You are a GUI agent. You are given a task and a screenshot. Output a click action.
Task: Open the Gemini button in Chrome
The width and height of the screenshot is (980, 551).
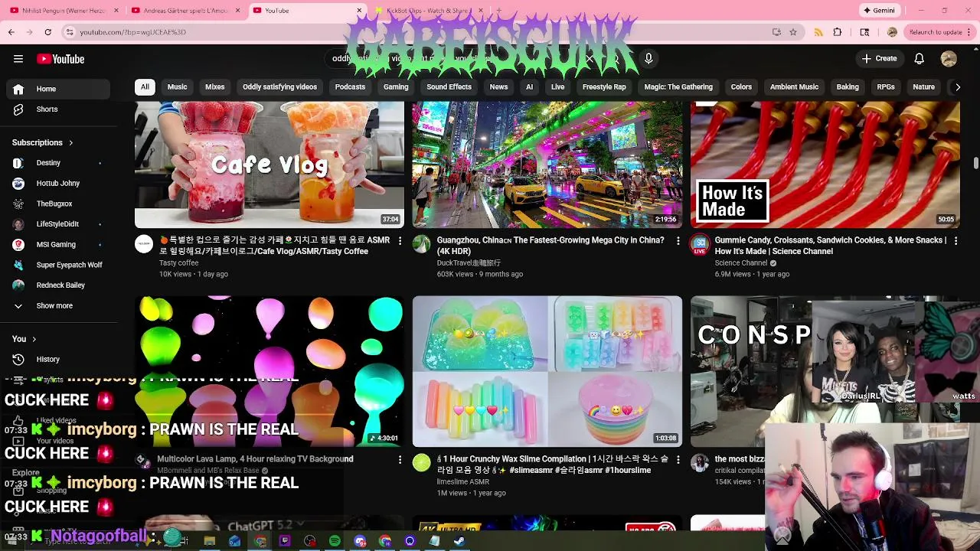pos(879,11)
